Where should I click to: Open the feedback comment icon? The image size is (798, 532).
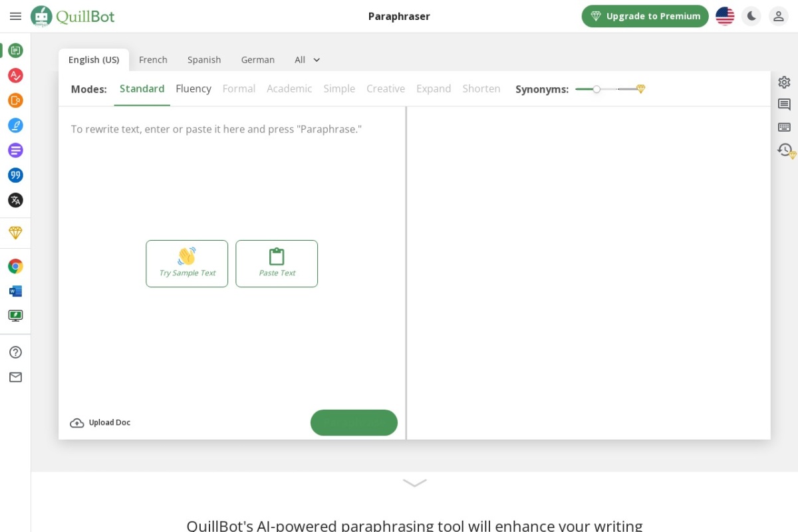784,104
